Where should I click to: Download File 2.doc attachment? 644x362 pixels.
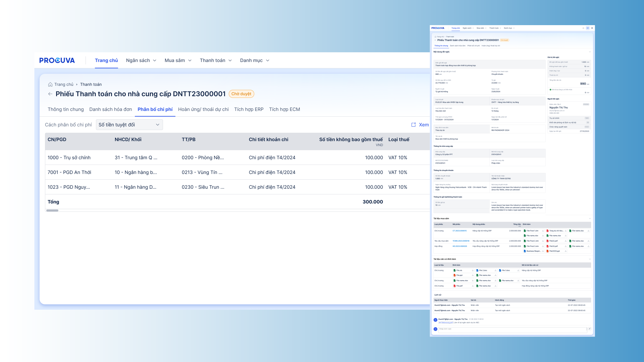(495, 270)
